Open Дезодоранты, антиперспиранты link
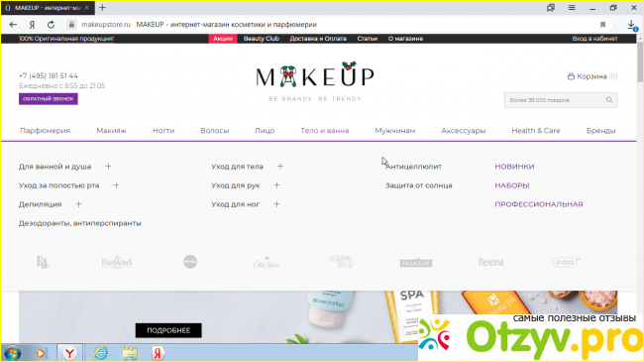This screenshot has width=644, height=362. tap(79, 223)
